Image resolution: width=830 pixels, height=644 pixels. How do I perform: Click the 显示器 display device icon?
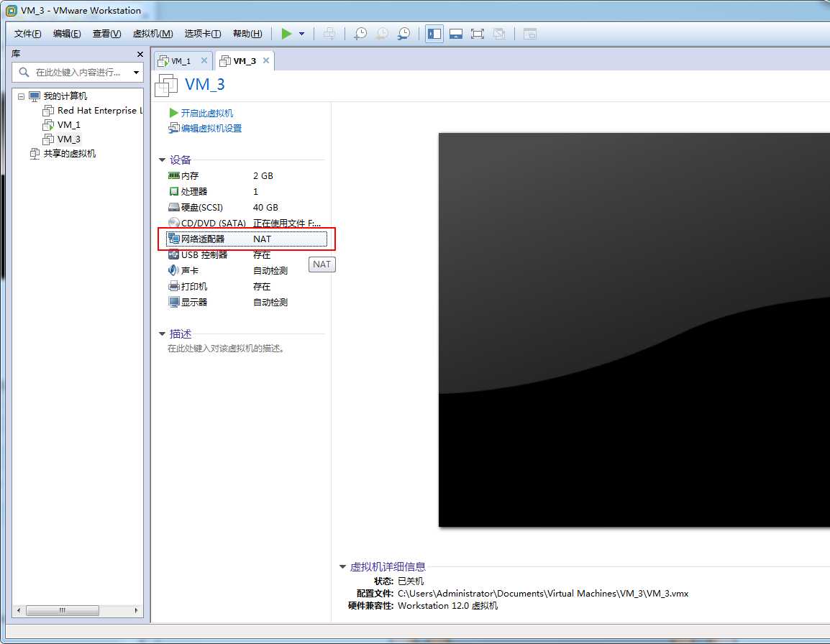tap(173, 302)
